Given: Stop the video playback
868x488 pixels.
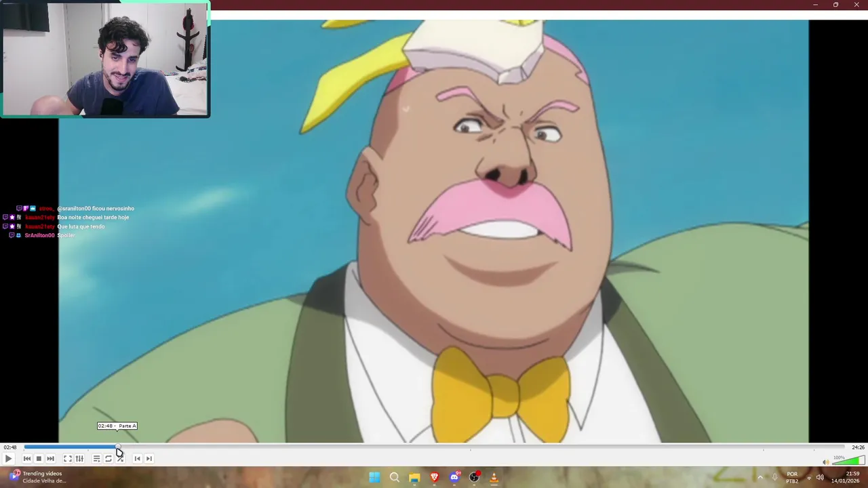Looking at the screenshot, I should 39,459.
